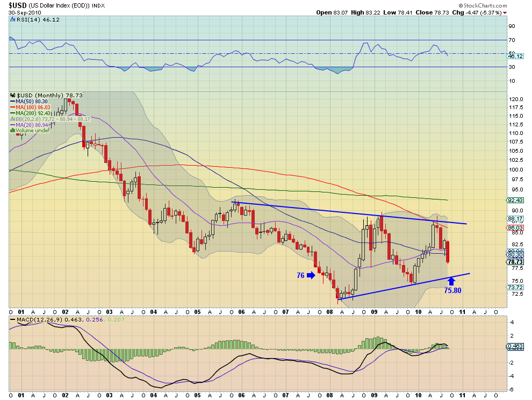Viewport: 532px width, 400px height.
Task: Click the MA(20) 80.94 legend entry
Action: tap(32, 125)
